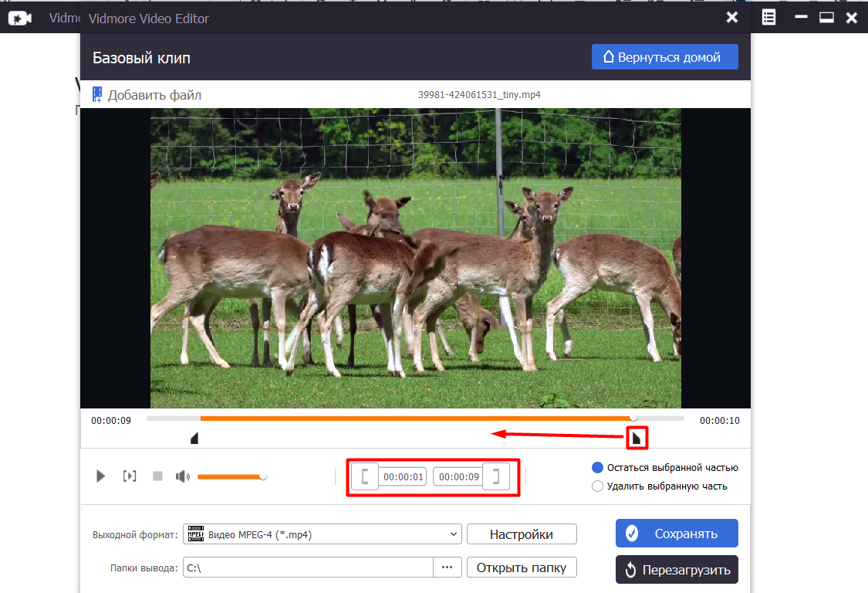This screenshot has width=868, height=593.
Task: Click the right trim marker on the timeline
Action: pyautogui.click(x=637, y=439)
